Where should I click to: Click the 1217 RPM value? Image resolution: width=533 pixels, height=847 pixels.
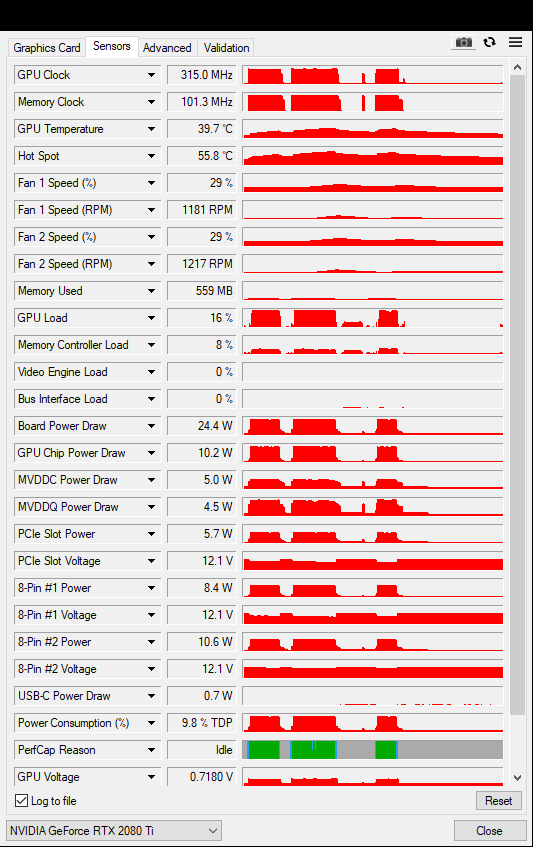202,264
